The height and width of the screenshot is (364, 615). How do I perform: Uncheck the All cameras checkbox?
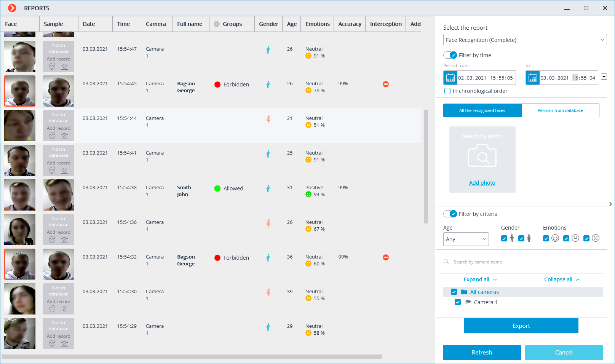[454, 292]
